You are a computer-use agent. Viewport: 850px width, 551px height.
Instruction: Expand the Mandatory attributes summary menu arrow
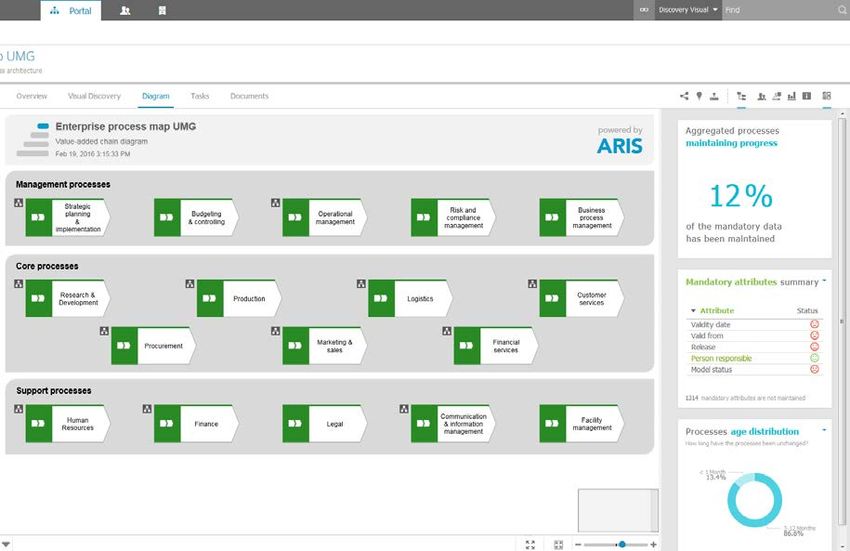point(824,281)
